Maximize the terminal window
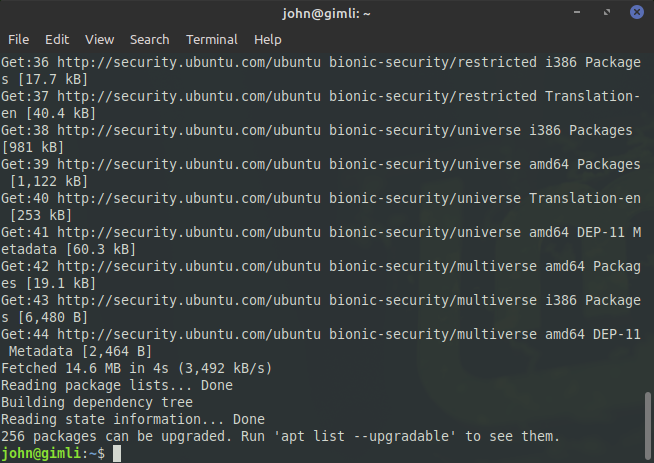 607,12
